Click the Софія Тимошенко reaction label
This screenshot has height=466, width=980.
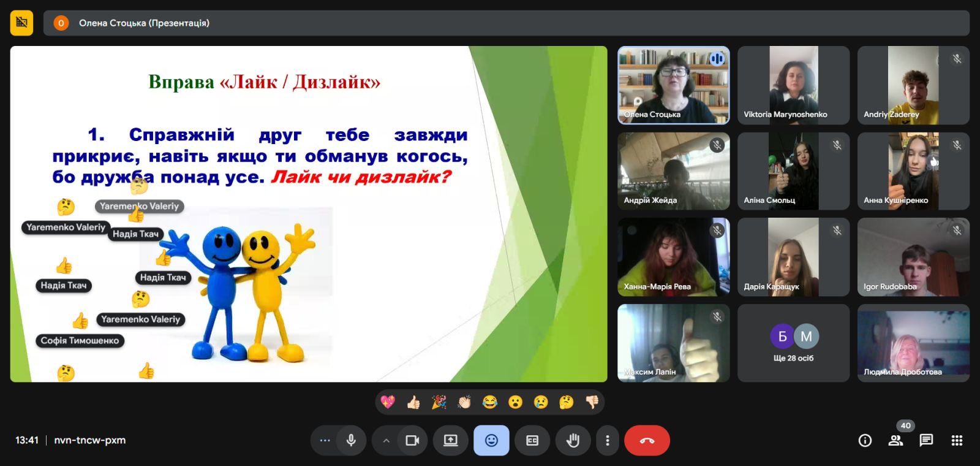pos(80,340)
